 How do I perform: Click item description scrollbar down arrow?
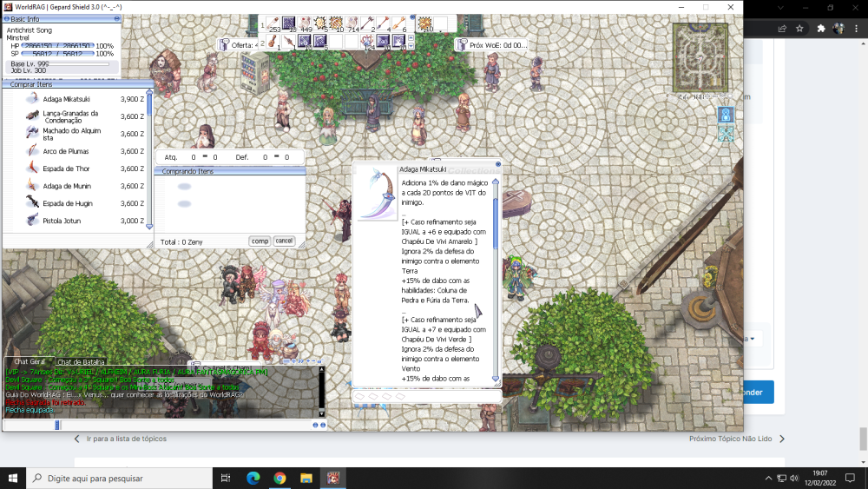tap(496, 378)
